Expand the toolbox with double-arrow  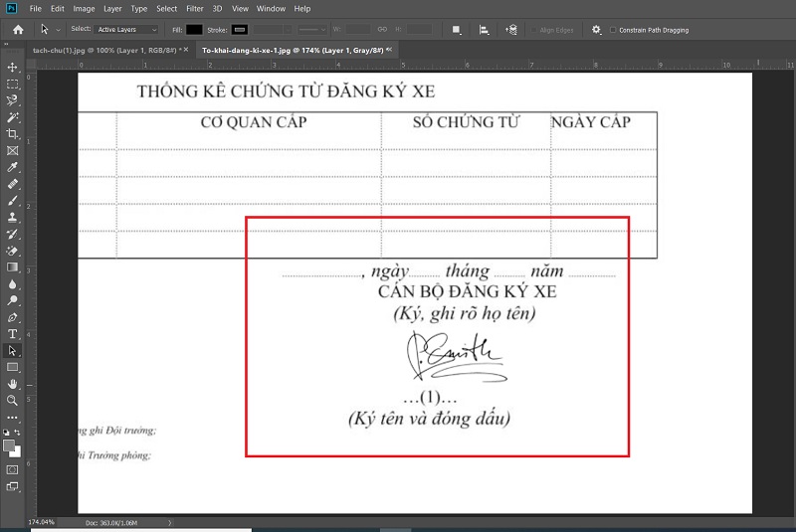7,44
